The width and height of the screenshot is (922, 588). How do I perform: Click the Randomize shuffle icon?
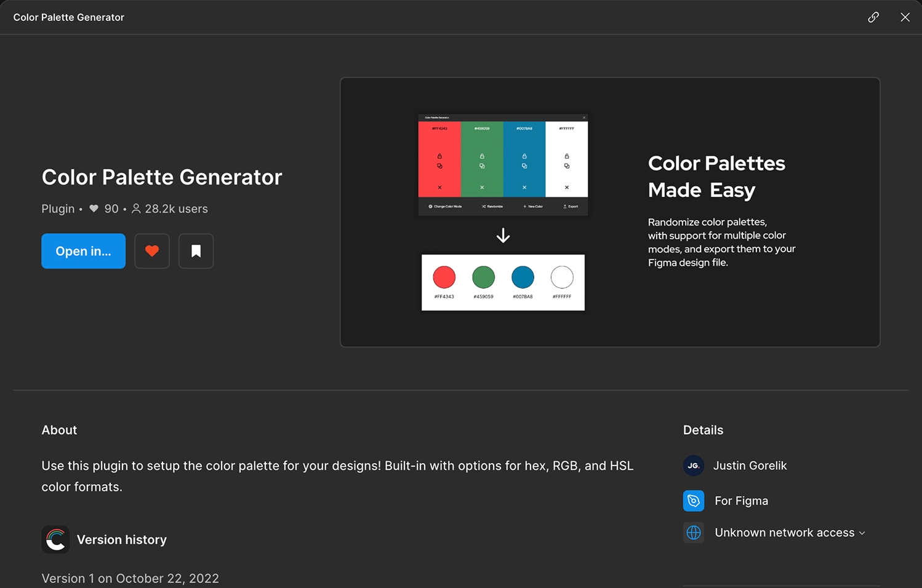(484, 206)
